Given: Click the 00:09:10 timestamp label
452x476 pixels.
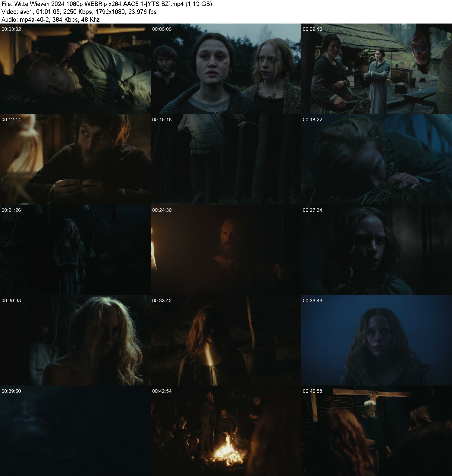Looking at the screenshot, I should (312, 29).
